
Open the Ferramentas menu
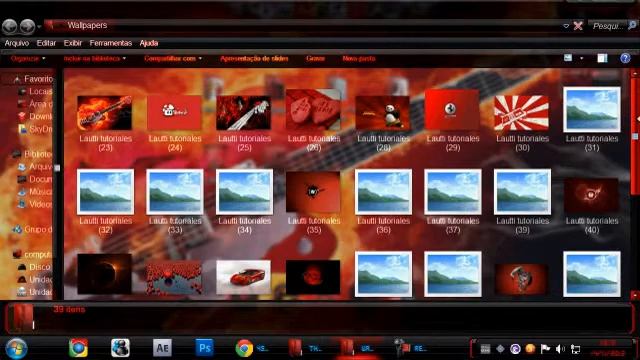(111, 43)
